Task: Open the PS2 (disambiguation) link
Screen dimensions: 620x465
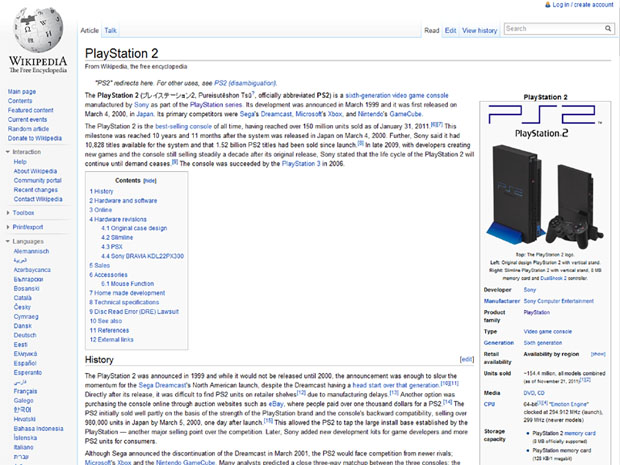Action: click(245, 83)
